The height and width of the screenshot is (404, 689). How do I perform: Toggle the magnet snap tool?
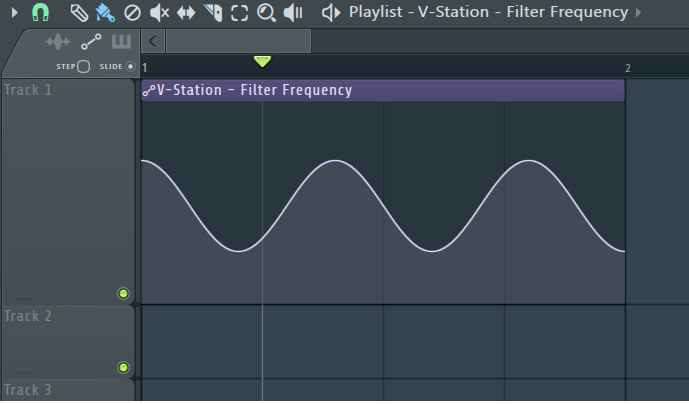pyautogui.click(x=40, y=12)
